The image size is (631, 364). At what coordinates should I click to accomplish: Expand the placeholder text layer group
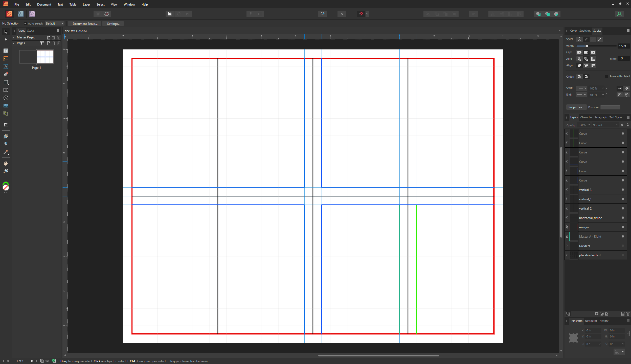567,255
